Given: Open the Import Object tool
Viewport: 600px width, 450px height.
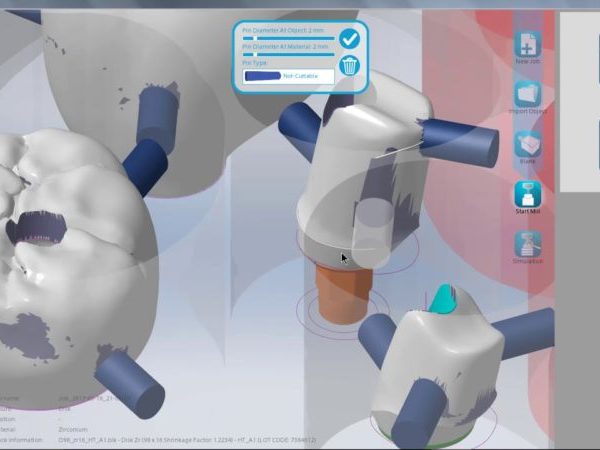Looking at the screenshot, I should coord(528,97).
